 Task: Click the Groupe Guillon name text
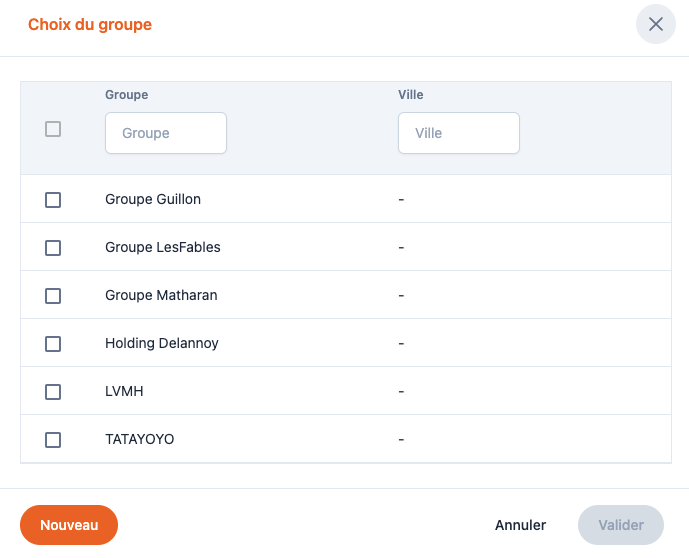(153, 200)
